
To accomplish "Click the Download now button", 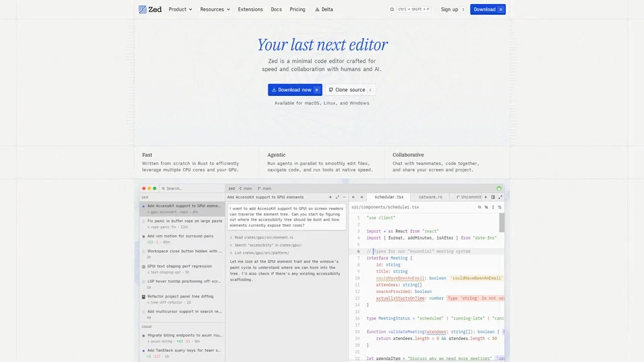I will (x=295, y=90).
